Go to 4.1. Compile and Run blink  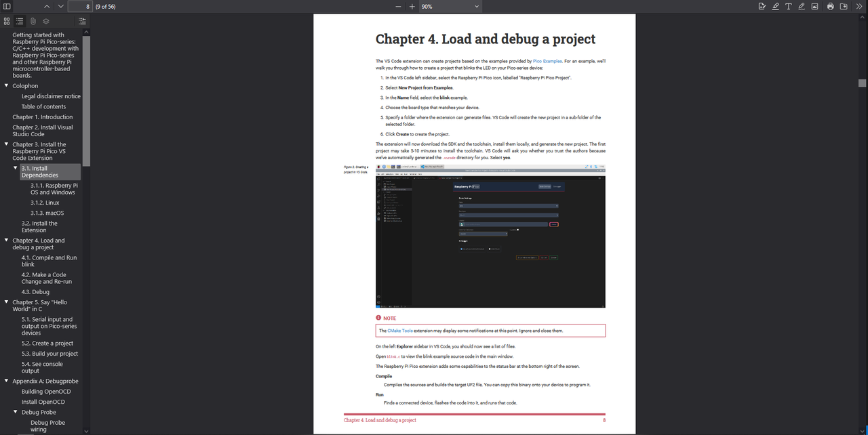click(49, 261)
